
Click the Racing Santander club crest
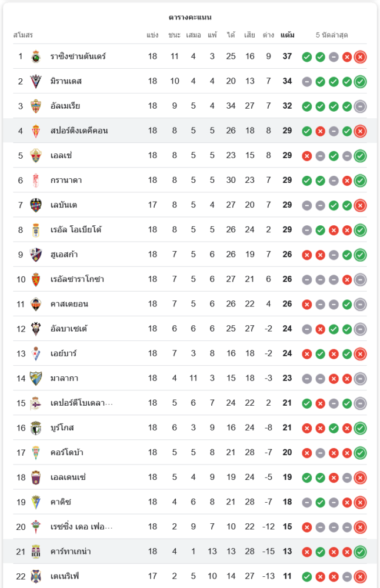36,56
